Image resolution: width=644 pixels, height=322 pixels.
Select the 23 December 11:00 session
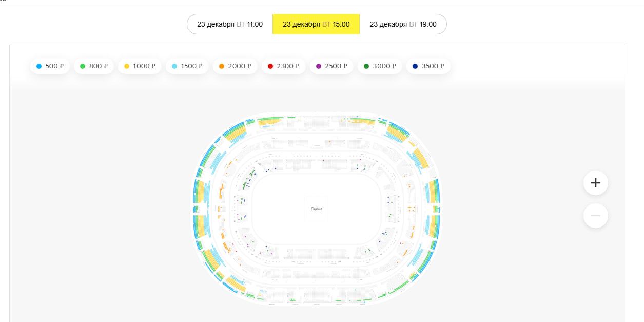point(230,24)
